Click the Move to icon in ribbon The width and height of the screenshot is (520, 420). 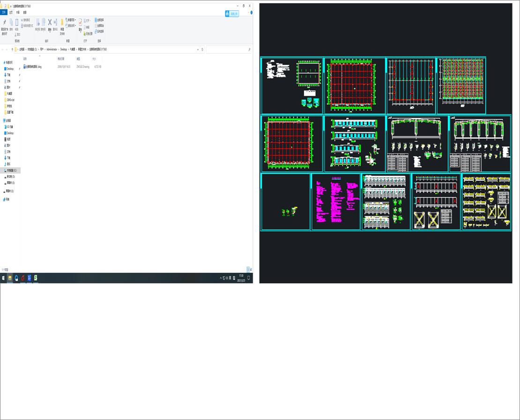[38, 22]
